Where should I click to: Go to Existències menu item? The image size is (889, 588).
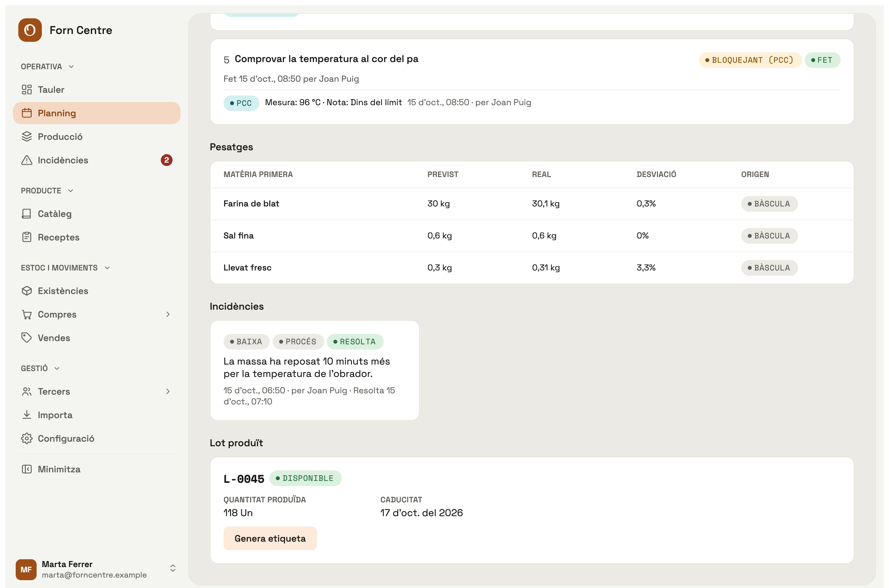point(97,291)
